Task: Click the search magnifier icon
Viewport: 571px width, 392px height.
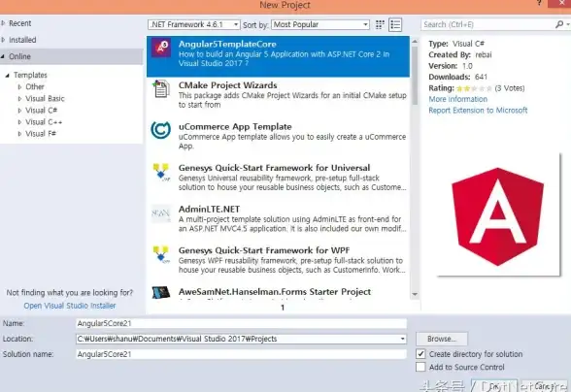Action: pyautogui.click(x=559, y=24)
